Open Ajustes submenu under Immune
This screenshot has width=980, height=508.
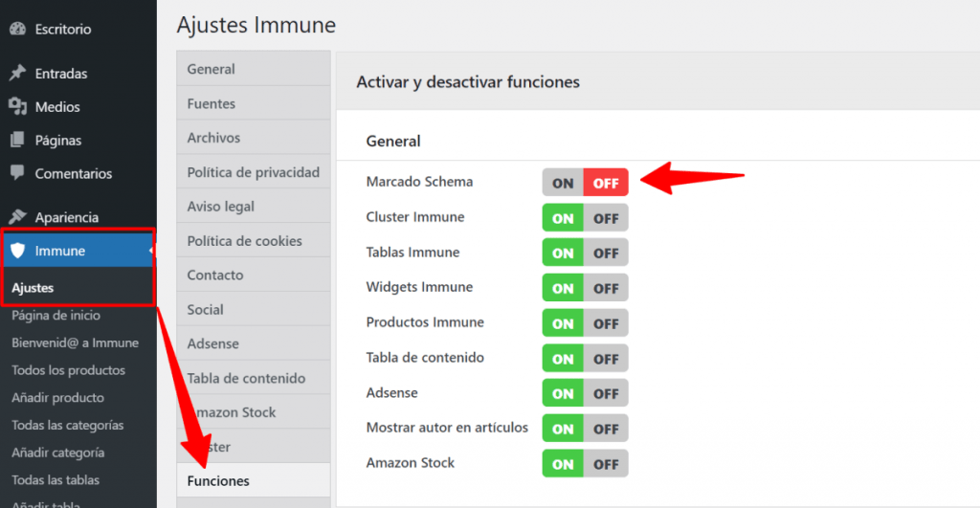[33, 288]
